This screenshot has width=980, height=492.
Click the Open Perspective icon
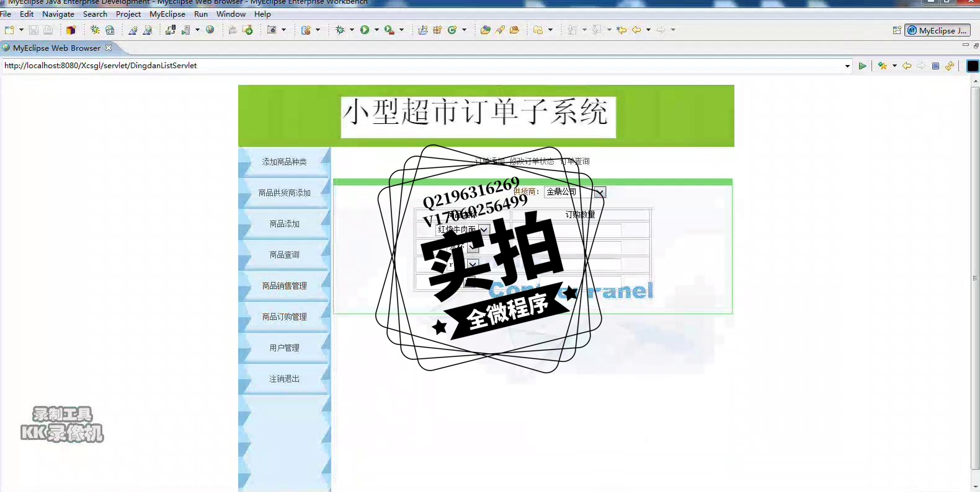coord(897,30)
